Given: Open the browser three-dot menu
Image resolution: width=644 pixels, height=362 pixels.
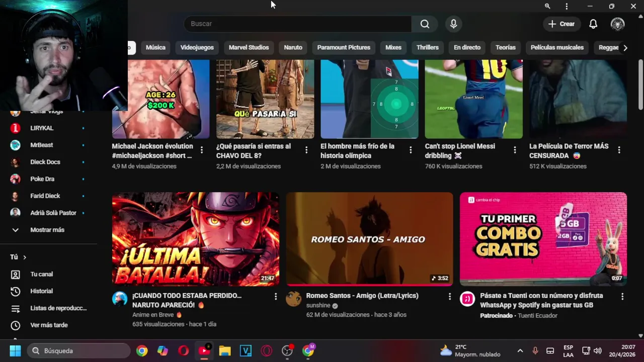Looking at the screenshot, I should click(567, 6).
